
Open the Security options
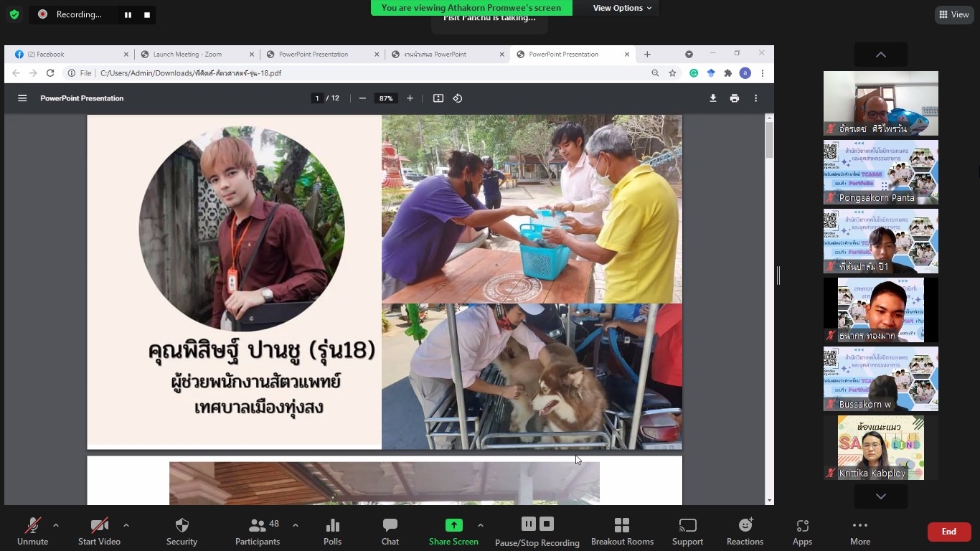(182, 532)
